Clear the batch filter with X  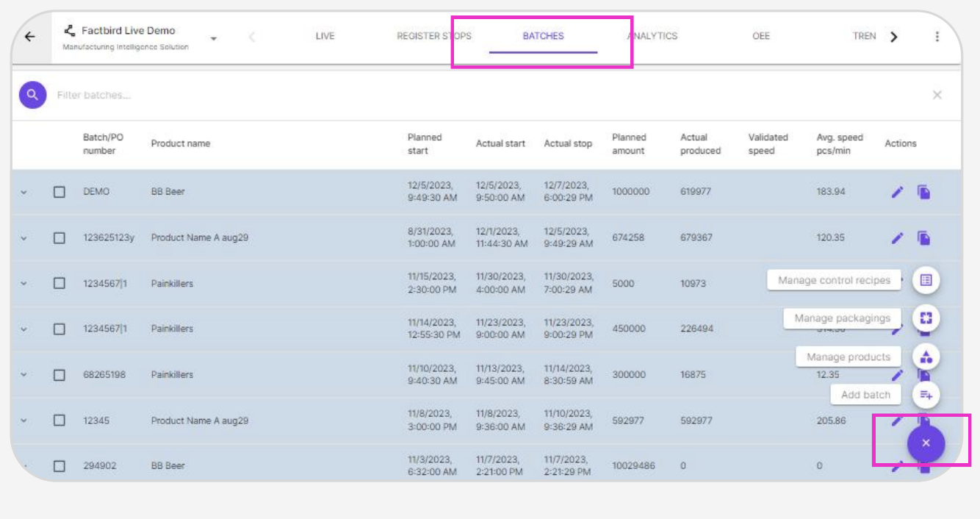point(937,95)
